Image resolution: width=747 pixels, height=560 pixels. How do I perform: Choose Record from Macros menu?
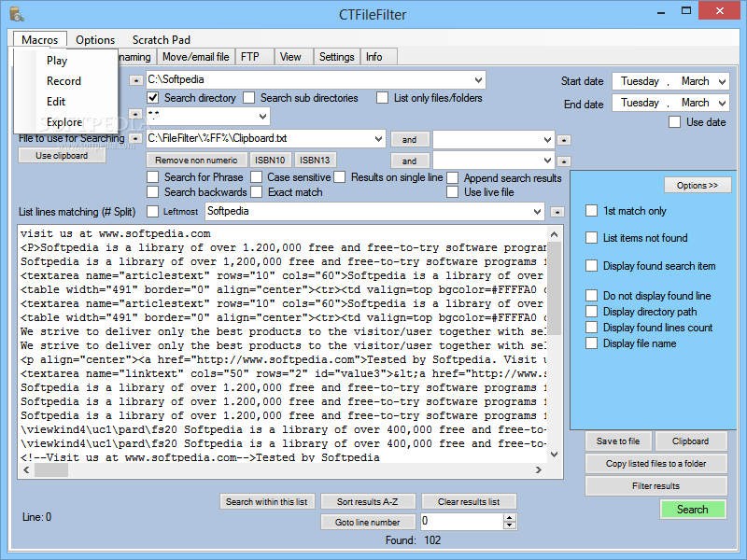[x=65, y=81]
